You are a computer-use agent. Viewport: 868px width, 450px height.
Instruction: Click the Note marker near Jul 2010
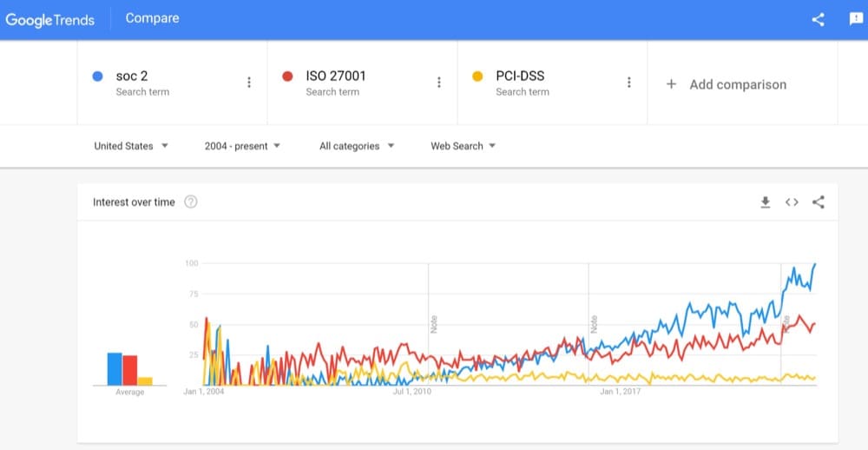(434, 324)
